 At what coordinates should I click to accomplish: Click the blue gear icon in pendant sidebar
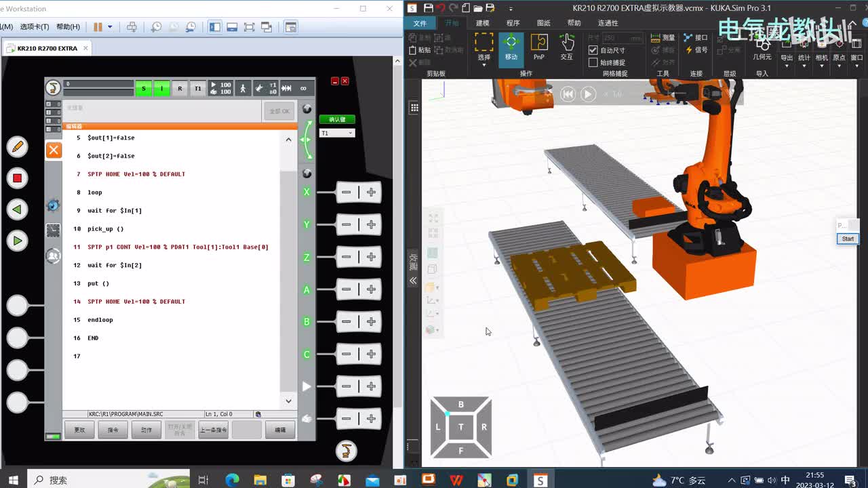click(x=53, y=205)
